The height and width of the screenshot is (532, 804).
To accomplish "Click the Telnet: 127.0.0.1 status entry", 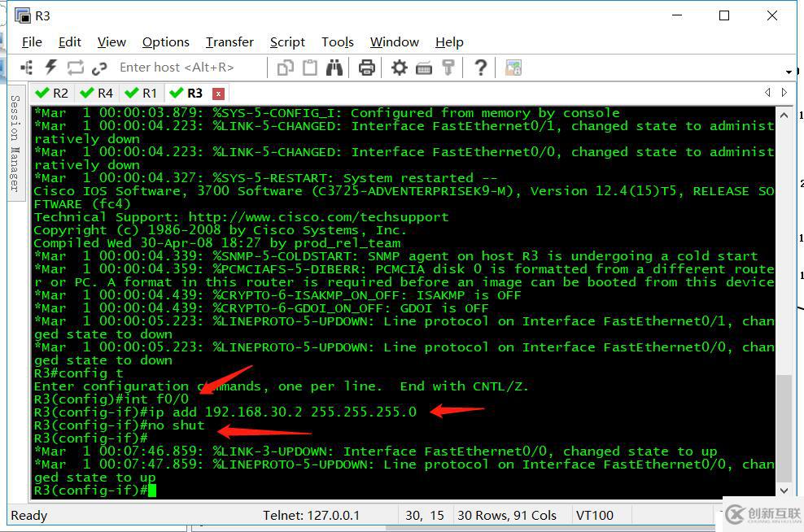I will click(311, 516).
